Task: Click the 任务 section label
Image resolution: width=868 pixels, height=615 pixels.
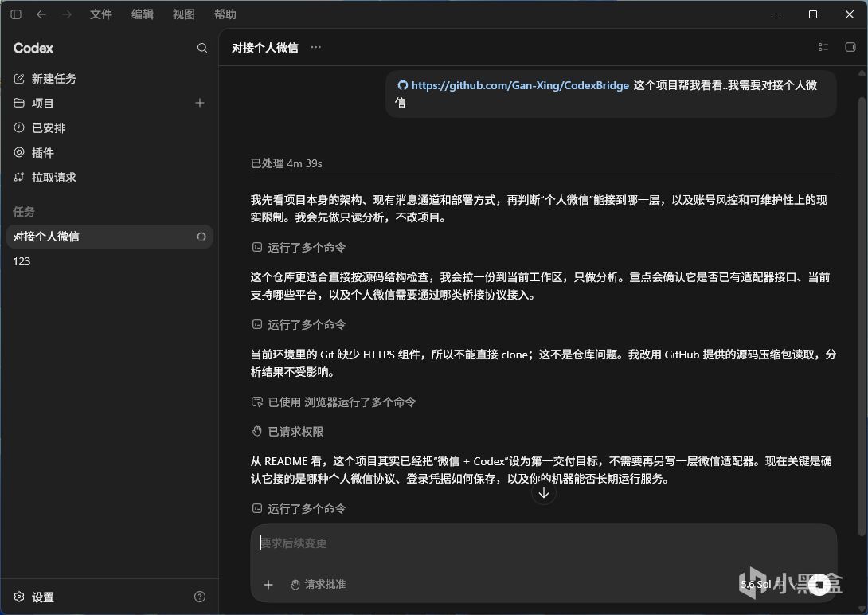Action: coord(24,212)
